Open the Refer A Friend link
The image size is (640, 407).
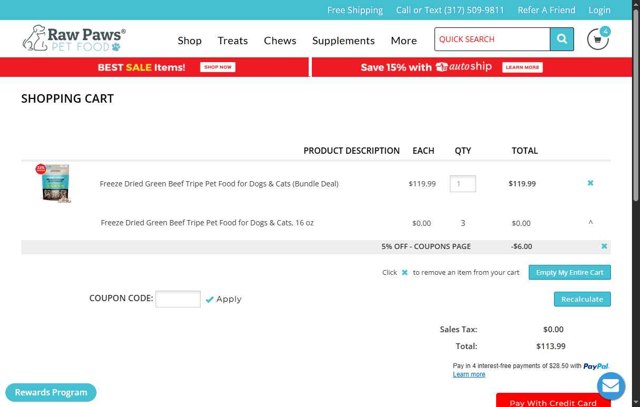546,10
